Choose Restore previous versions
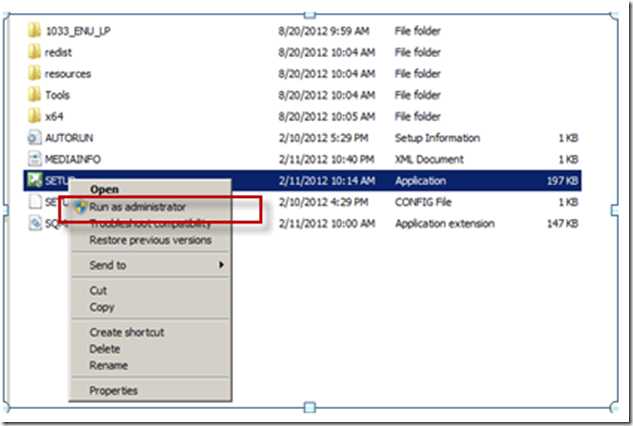Viewport: 633px width, 426px height. pyautogui.click(x=150, y=240)
